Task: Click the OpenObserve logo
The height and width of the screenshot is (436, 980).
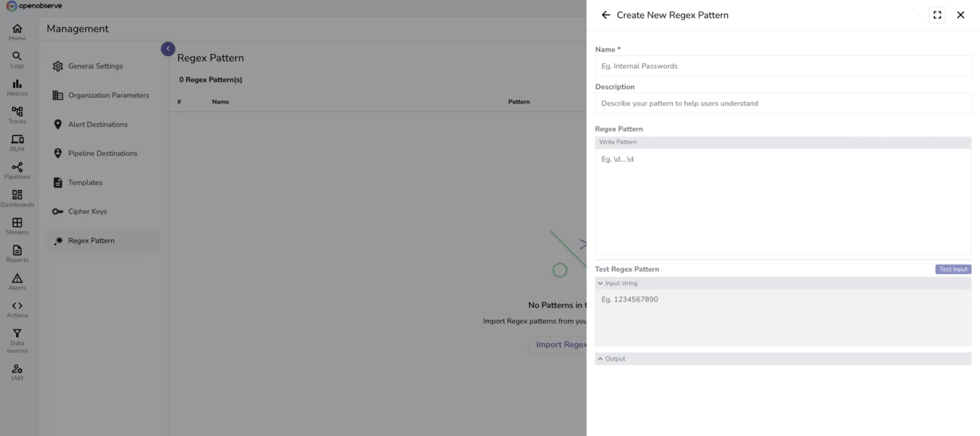Action: pos(34,6)
